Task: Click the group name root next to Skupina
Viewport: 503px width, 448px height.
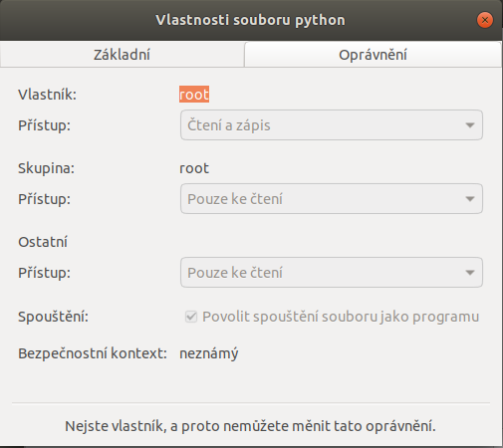Action: click(x=194, y=168)
